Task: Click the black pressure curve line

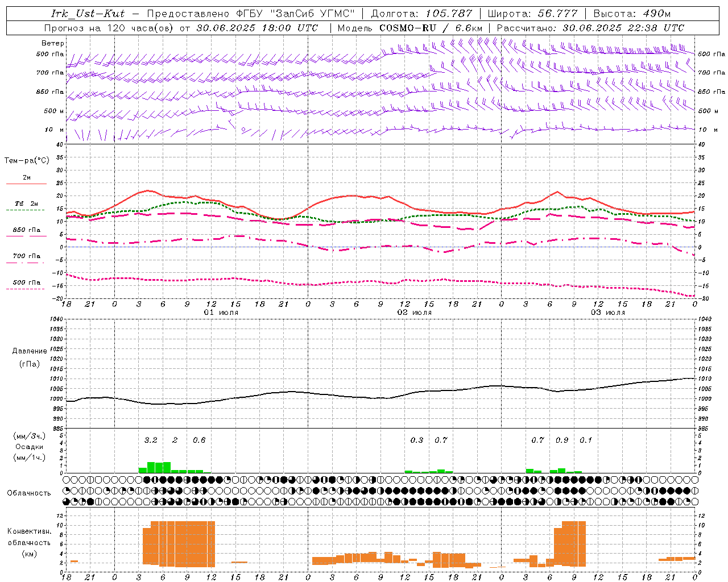Action: pyautogui.click(x=381, y=398)
